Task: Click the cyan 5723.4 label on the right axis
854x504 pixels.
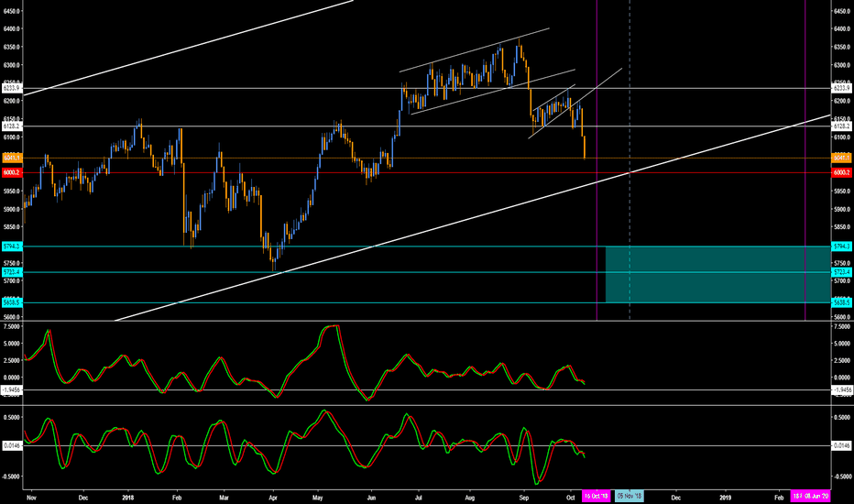Action: pyautogui.click(x=841, y=272)
